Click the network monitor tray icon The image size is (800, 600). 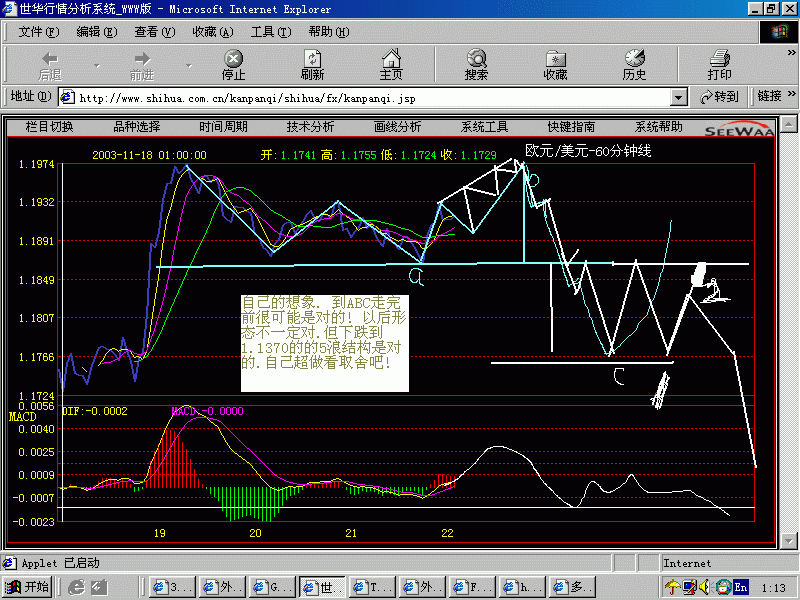(x=690, y=587)
